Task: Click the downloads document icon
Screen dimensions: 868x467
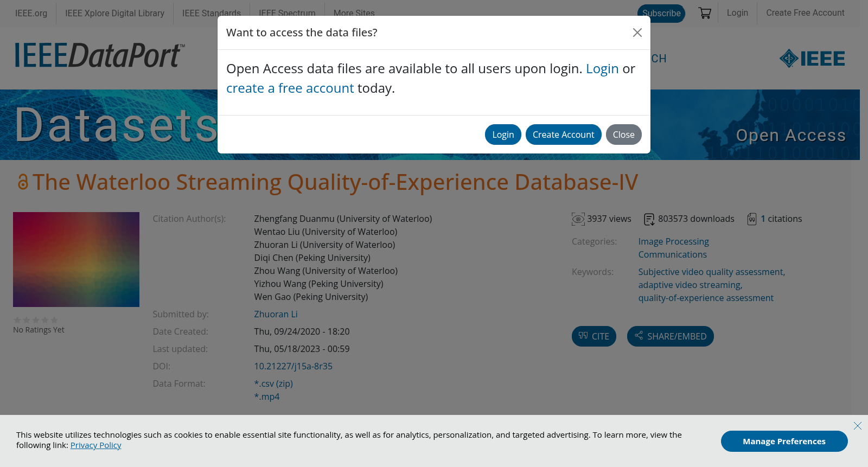Action: coord(649,219)
